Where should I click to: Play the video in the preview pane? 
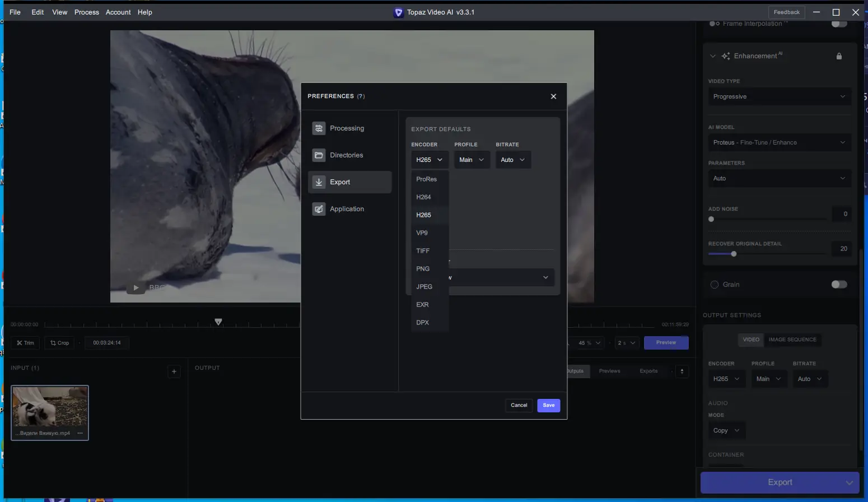coord(136,287)
